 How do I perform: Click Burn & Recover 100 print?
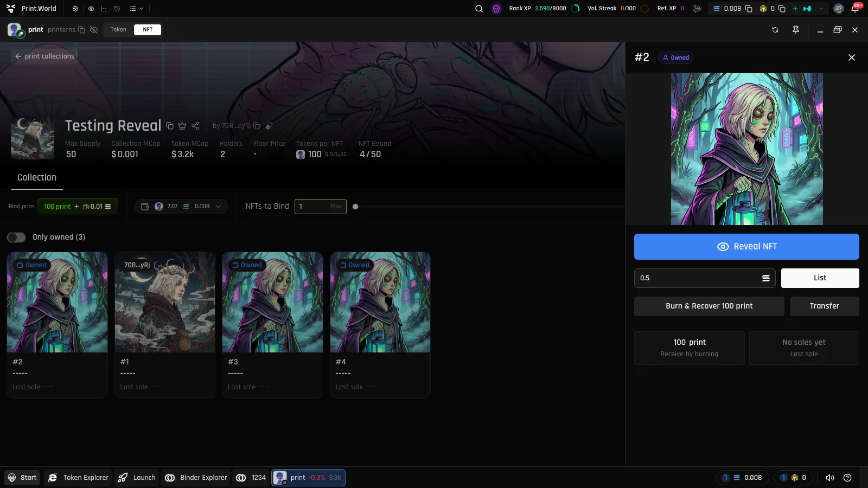pos(709,306)
